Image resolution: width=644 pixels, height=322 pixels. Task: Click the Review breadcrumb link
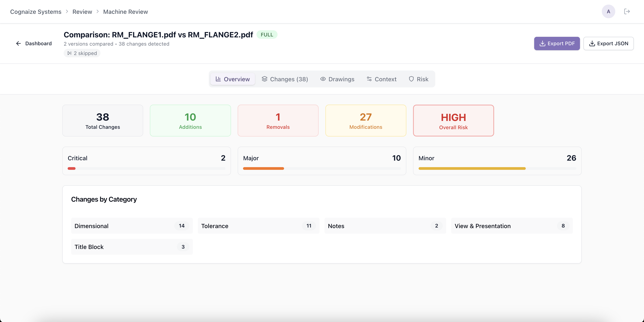click(82, 12)
